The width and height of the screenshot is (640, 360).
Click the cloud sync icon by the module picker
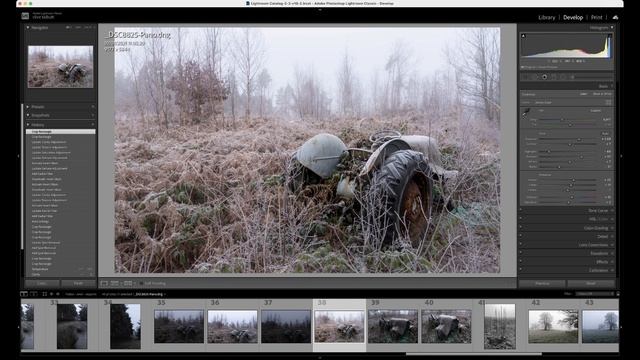(615, 18)
